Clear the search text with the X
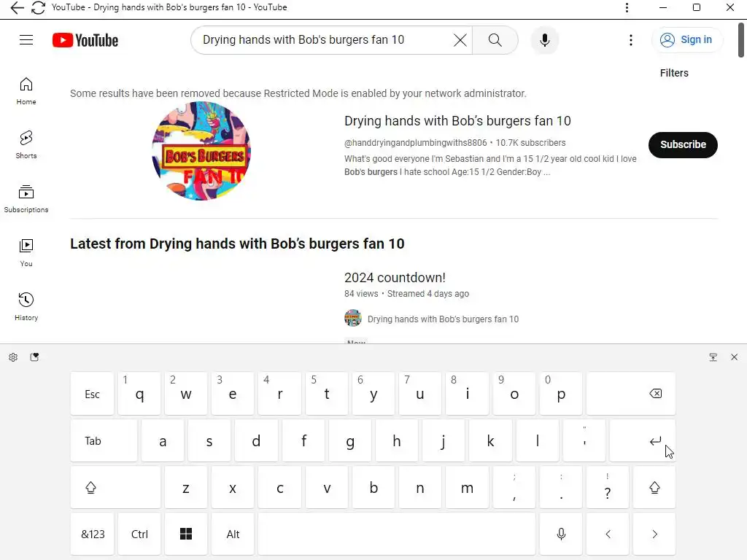The image size is (747, 560). coord(460,40)
